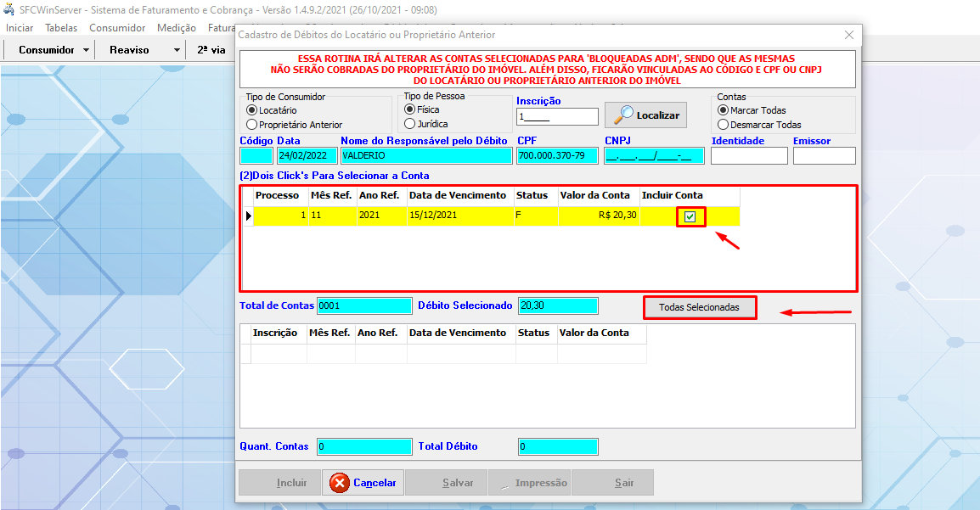980x510 pixels.
Task: Open the Tabelas menu
Action: pyautogui.click(x=61, y=28)
